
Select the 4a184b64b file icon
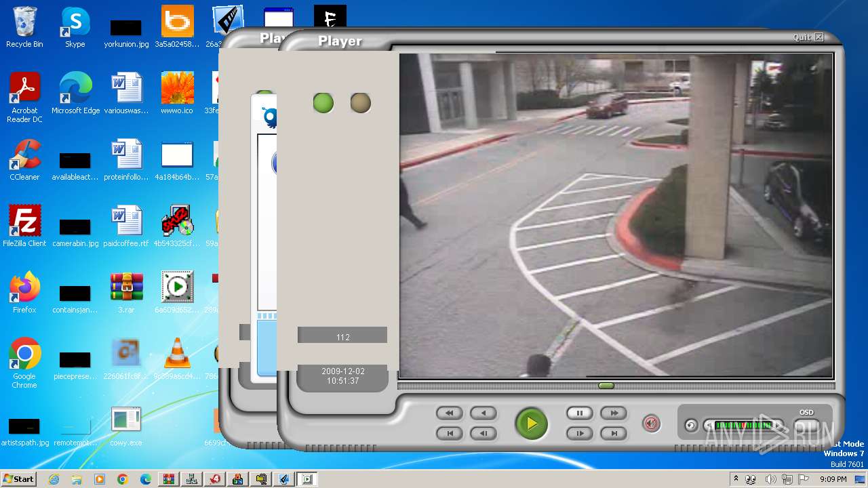177,161
